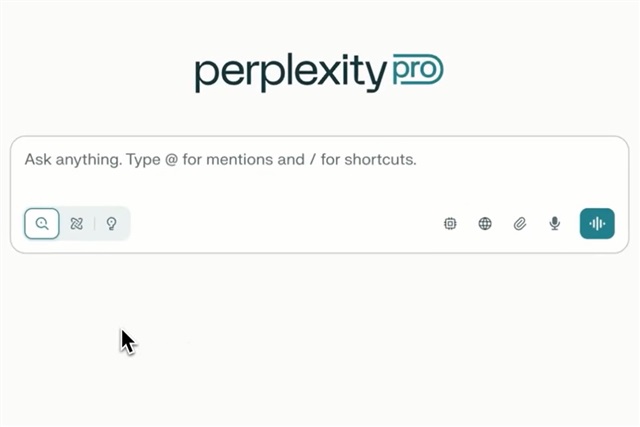Viewport: 640px width, 427px height.
Task: Click the divider between Research and Labs
Action: tap(94, 224)
